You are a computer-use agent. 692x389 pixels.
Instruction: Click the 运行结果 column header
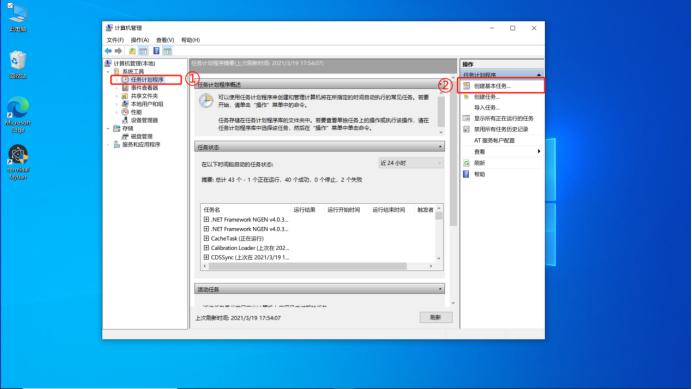[x=305, y=210]
